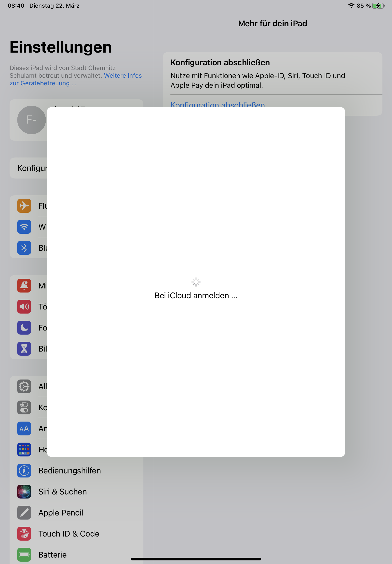
Task: Select the Apple Pencil icon
Action: [x=24, y=513]
